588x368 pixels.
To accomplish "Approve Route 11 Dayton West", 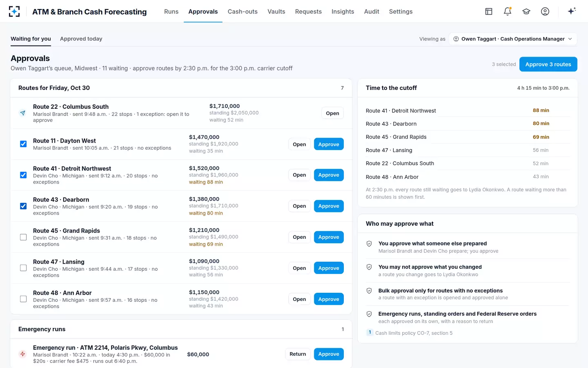I will click(329, 144).
